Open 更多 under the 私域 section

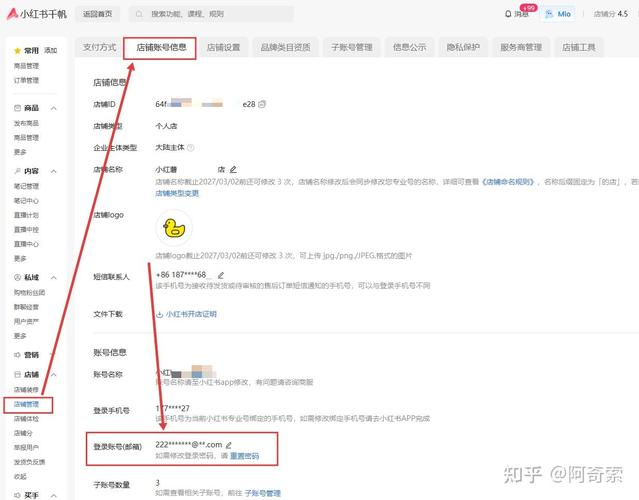click(x=20, y=336)
